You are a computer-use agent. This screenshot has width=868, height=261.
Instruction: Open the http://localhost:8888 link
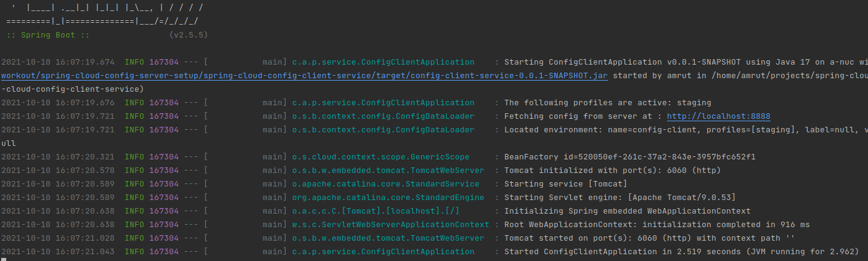tap(719, 116)
